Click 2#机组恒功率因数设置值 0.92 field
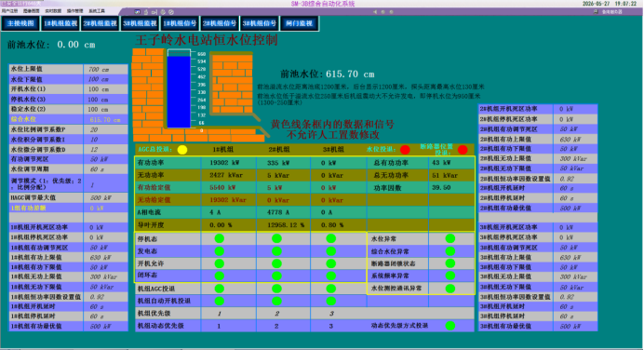644x350 pixels. (x=575, y=179)
